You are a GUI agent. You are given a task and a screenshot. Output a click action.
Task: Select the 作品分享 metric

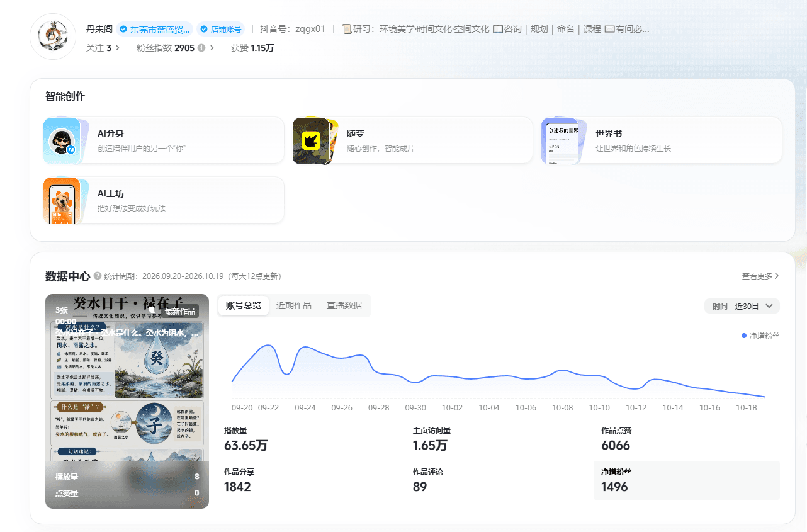(x=239, y=480)
